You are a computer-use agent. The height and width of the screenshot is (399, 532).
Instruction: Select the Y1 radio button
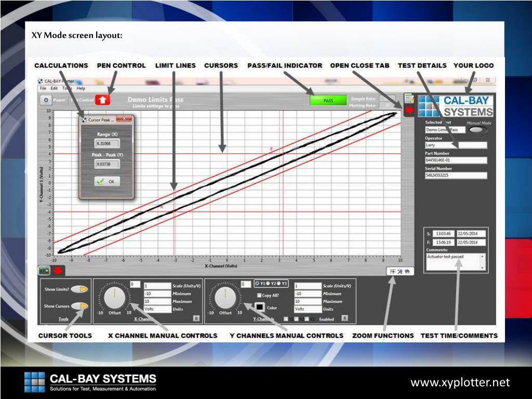257,283
